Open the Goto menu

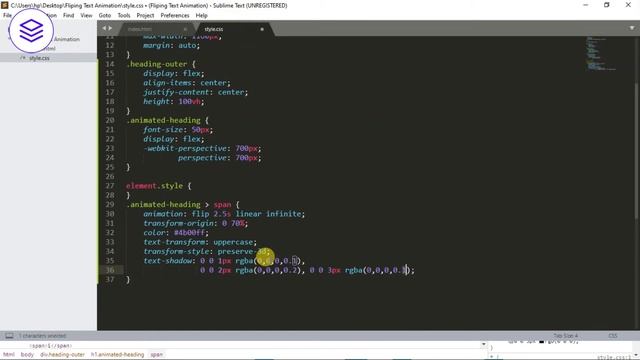(104, 16)
